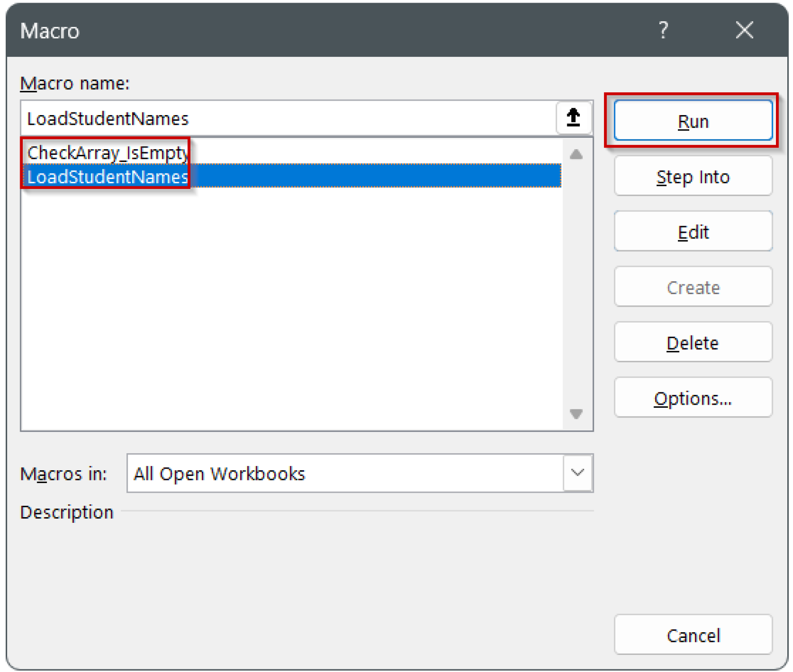
Task: Delete the LoadStudentNames macro
Action: pyautogui.click(x=692, y=342)
